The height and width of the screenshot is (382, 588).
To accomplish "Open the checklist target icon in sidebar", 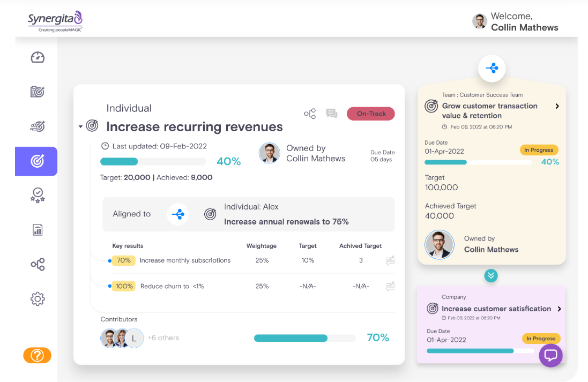I will (x=38, y=92).
